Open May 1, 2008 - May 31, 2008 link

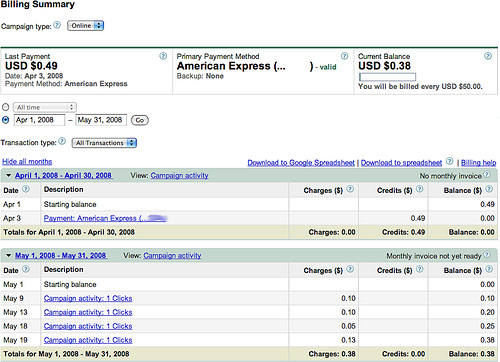point(60,256)
